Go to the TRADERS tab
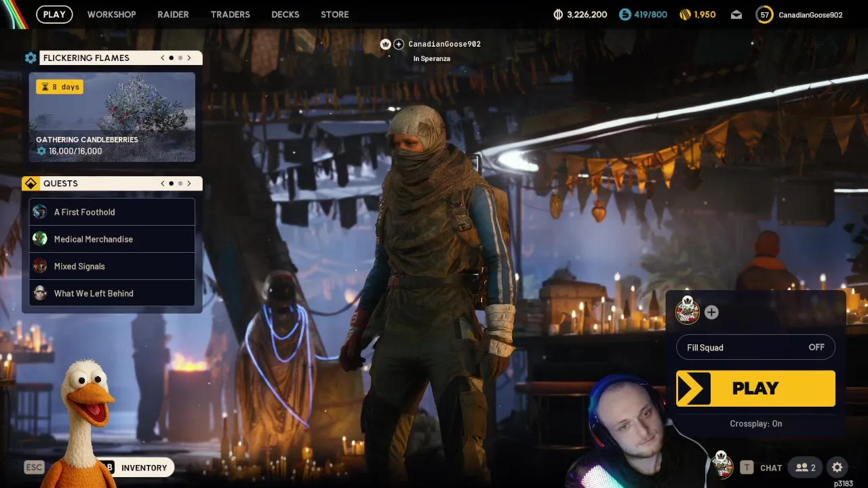Viewport: 868px width, 488px height. click(230, 14)
